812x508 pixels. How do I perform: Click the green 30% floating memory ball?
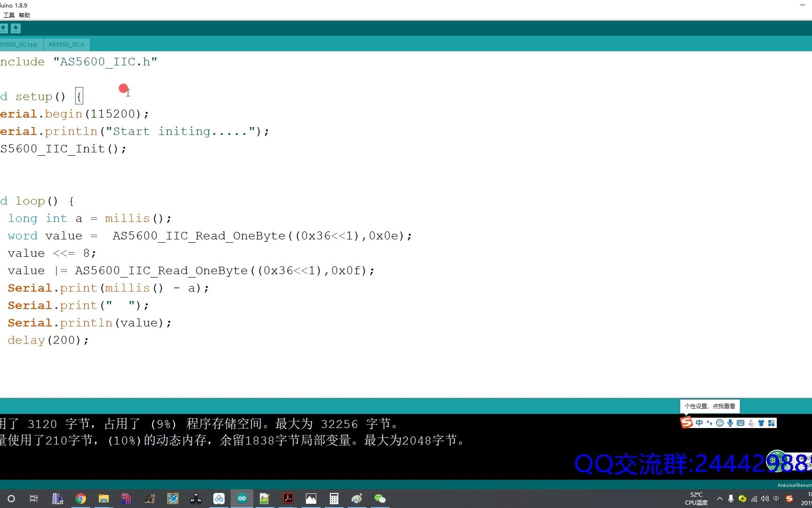[776, 461]
